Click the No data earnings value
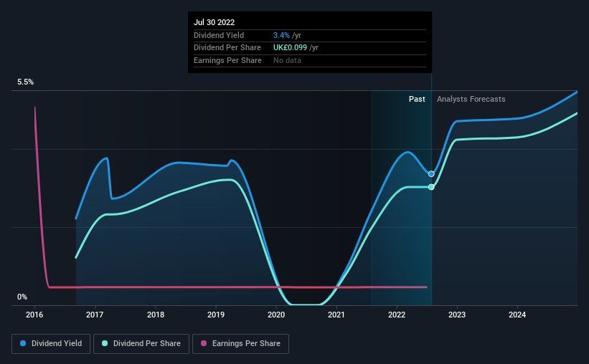Image resolution: width=589 pixels, height=364 pixels. coord(287,60)
